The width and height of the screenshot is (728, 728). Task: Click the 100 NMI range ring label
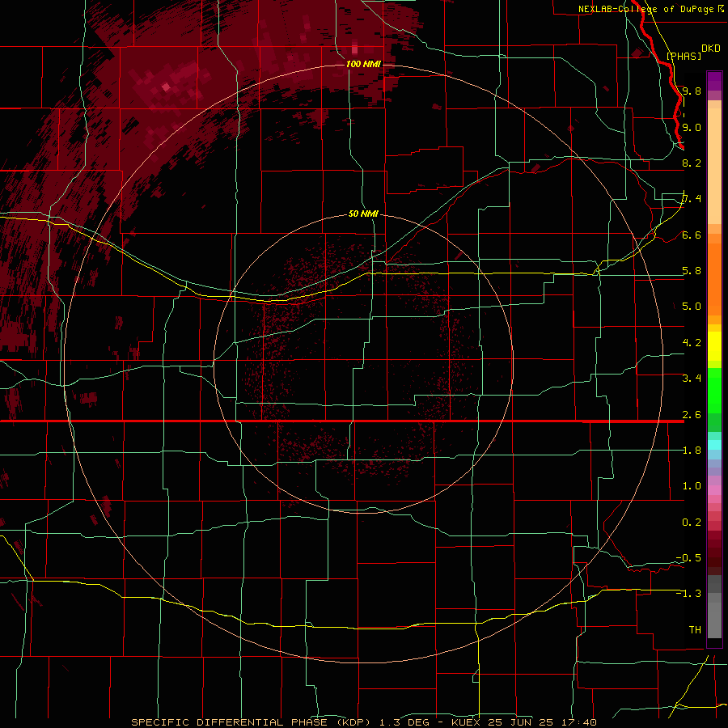(x=363, y=64)
